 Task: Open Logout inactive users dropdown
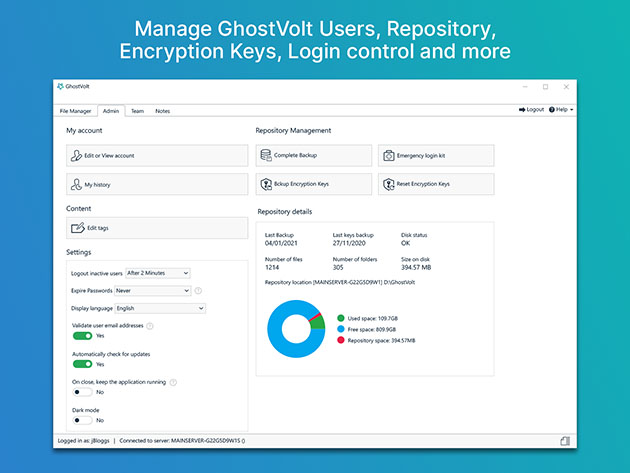pos(158,273)
